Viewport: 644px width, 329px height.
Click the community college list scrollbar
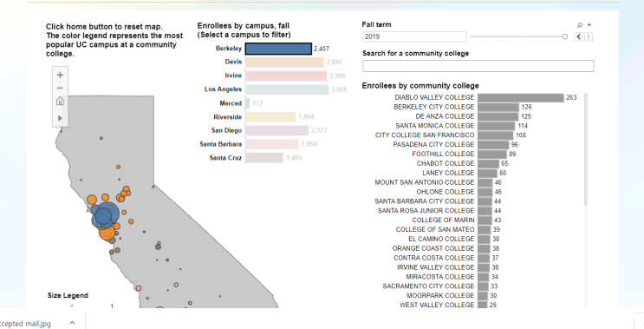586,148
